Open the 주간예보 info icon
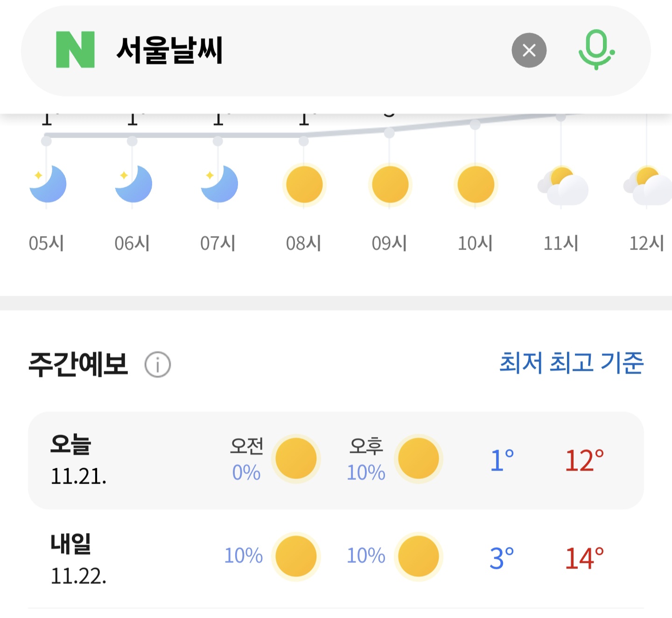 coord(158,365)
